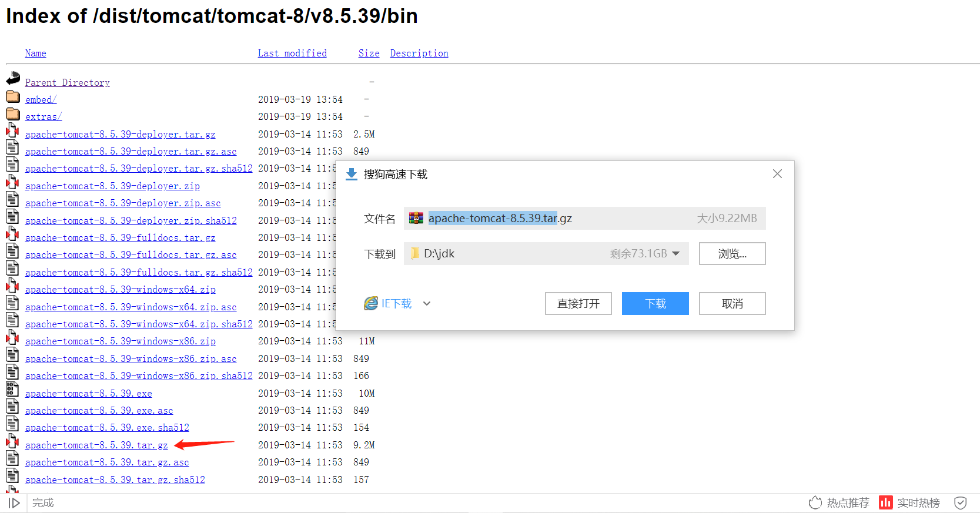Click the play sidebar icon in the status bar

(14, 503)
